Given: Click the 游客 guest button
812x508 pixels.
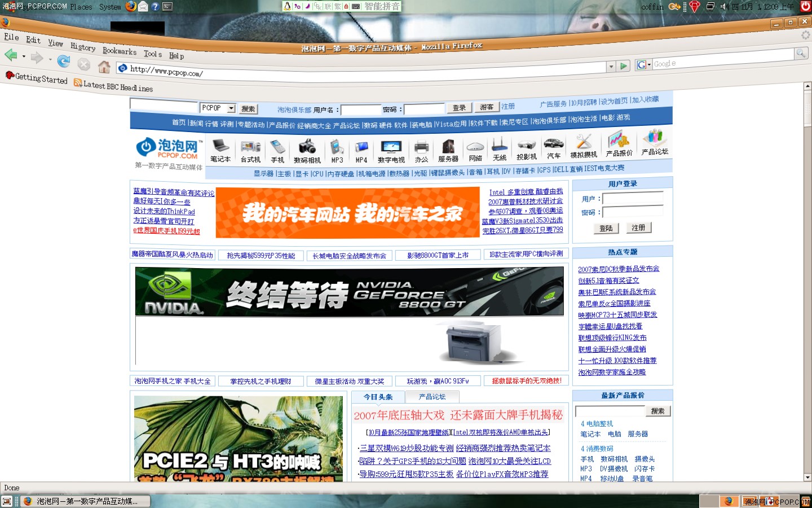Looking at the screenshot, I should click(x=486, y=107).
